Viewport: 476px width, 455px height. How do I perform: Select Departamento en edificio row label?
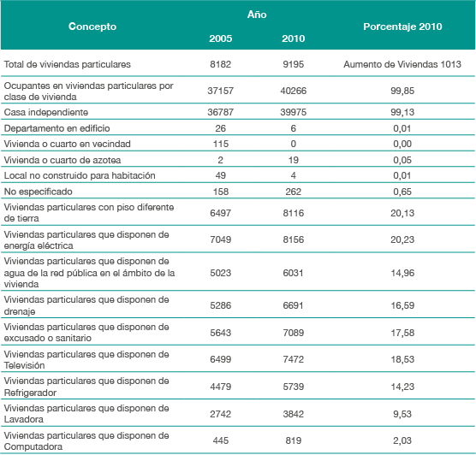pyautogui.click(x=57, y=128)
